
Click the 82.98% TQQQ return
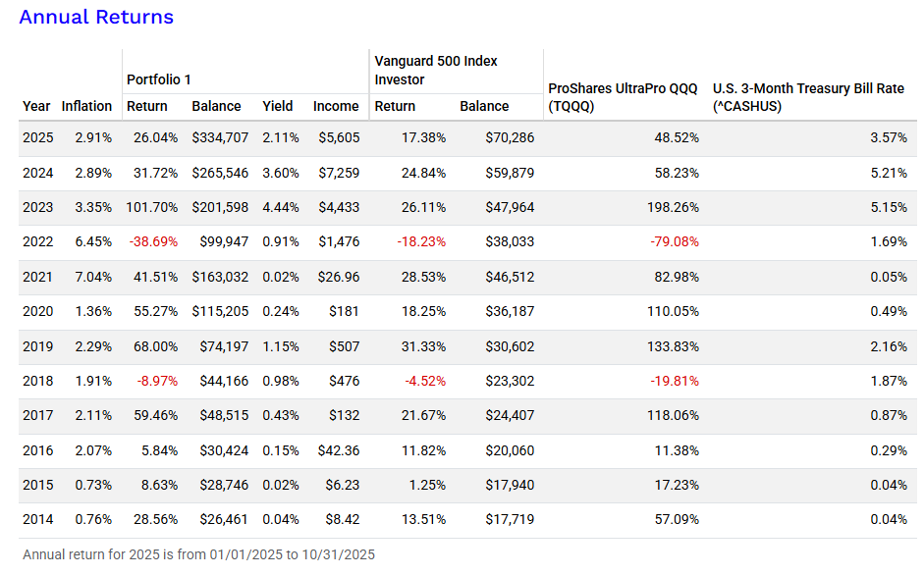(677, 277)
